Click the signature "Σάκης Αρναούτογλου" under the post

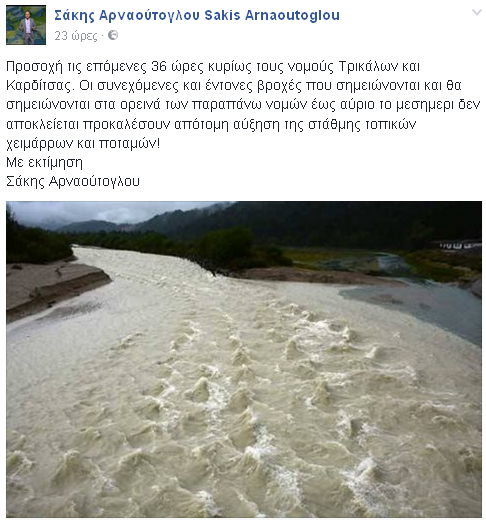click(73, 182)
